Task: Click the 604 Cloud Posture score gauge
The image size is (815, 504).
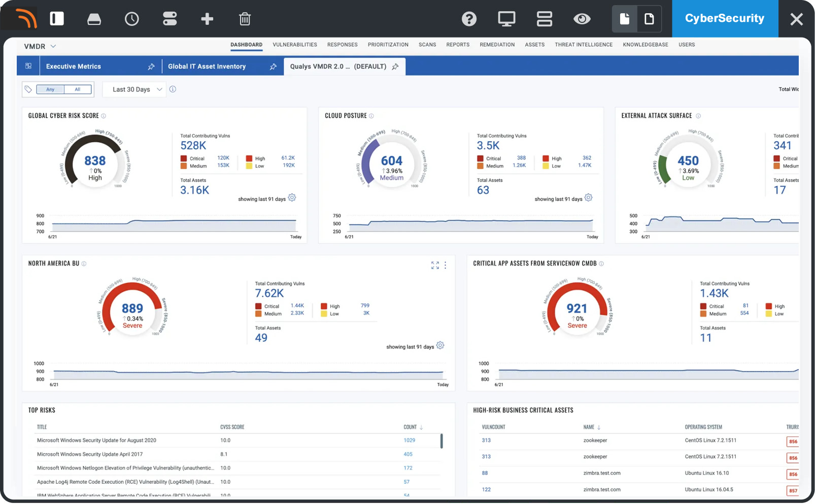Action: click(391, 160)
